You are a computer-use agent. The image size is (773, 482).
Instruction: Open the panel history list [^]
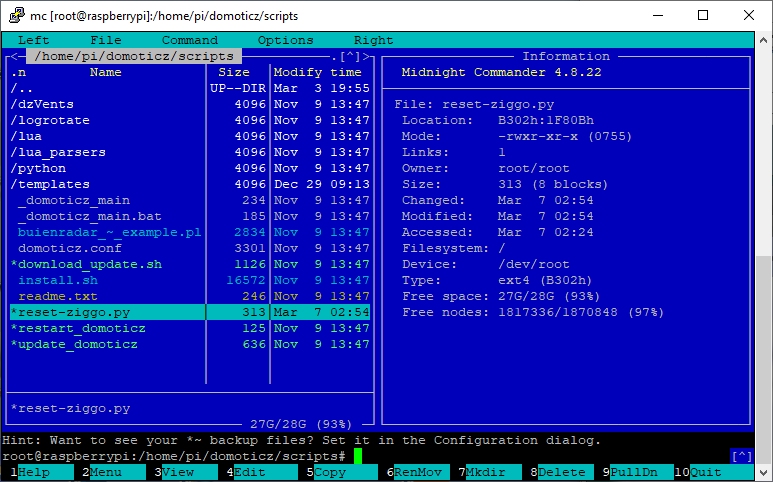pos(350,56)
